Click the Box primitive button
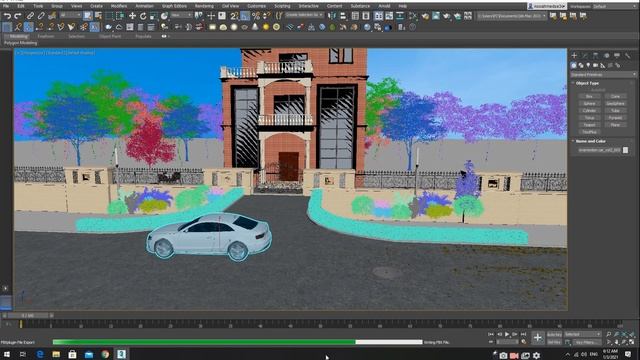 coord(589,97)
